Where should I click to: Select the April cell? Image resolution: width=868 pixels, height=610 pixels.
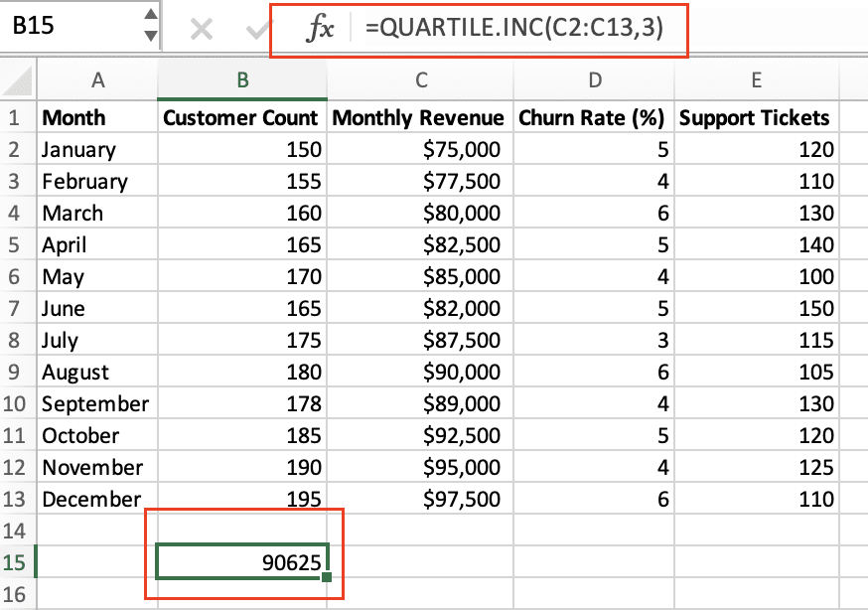pyautogui.click(x=97, y=244)
